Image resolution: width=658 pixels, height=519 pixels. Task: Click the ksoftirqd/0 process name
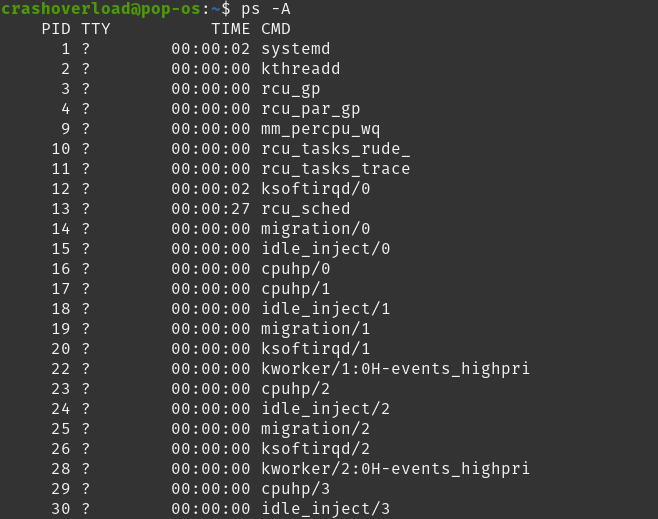pos(315,189)
